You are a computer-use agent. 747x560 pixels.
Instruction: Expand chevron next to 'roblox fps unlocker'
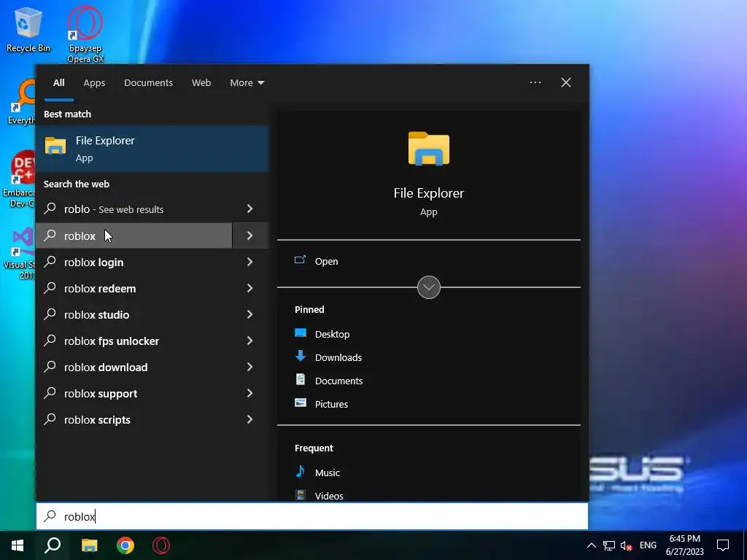[x=250, y=340]
